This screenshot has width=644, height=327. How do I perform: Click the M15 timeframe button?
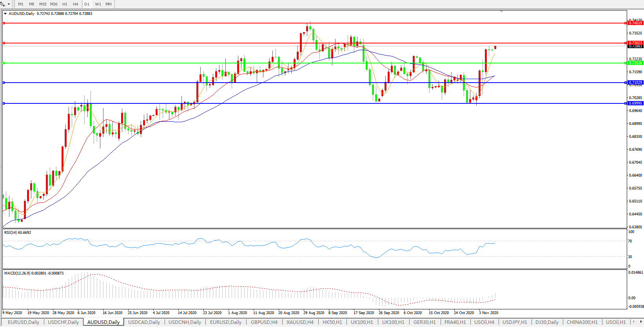[43, 4]
